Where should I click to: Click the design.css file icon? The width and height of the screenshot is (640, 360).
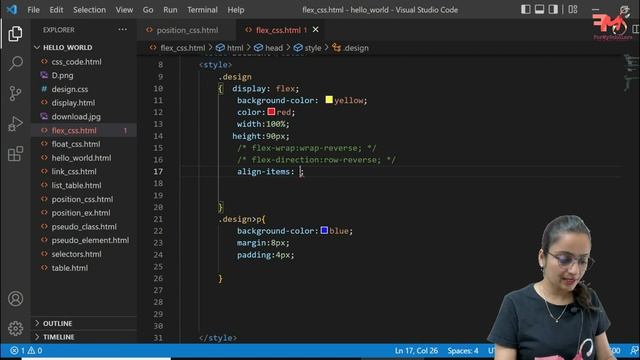pyautogui.click(x=44, y=89)
